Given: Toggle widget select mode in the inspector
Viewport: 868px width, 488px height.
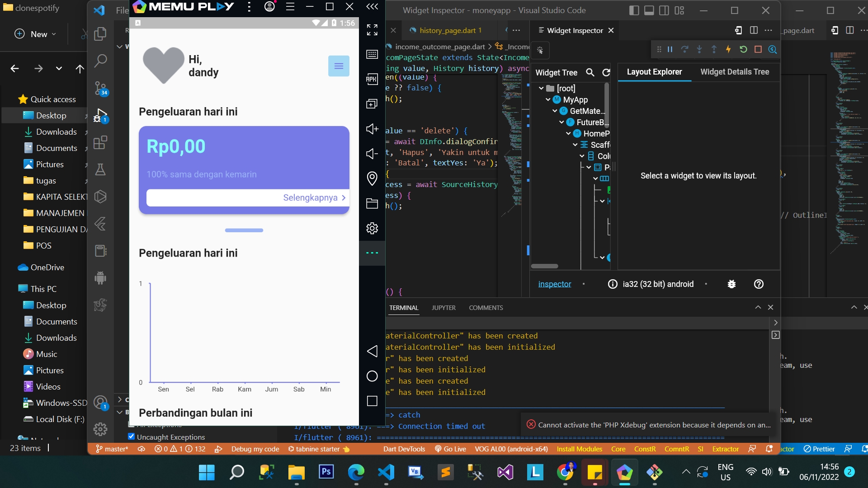Looking at the screenshot, I should 541,51.
